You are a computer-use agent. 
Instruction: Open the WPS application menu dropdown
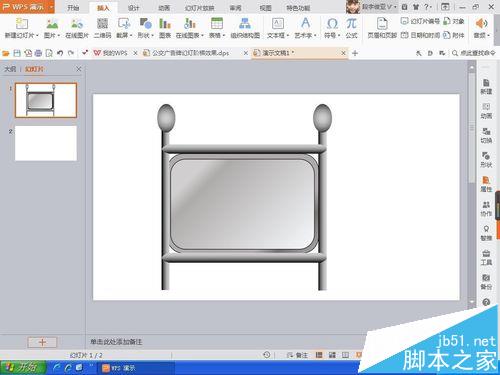pos(52,7)
